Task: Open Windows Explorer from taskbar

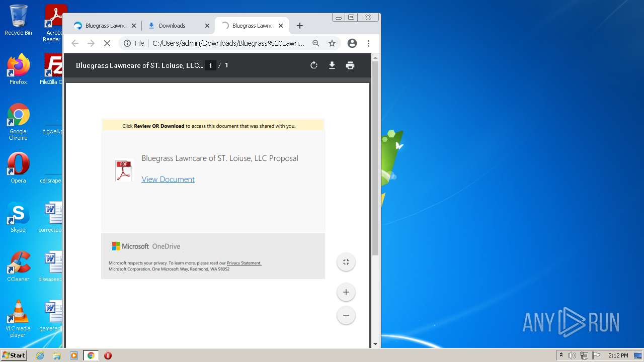Action: [x=57, y=355]
